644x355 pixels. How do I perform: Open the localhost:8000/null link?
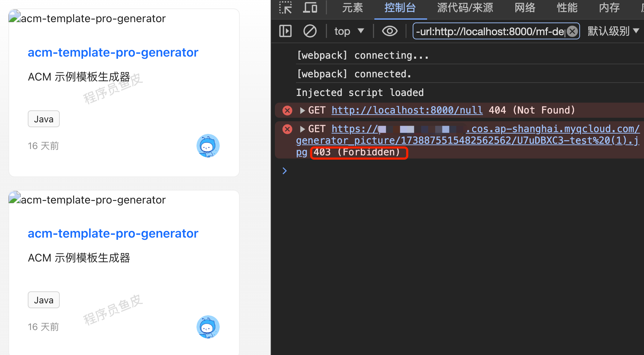(x=407, y=110)
